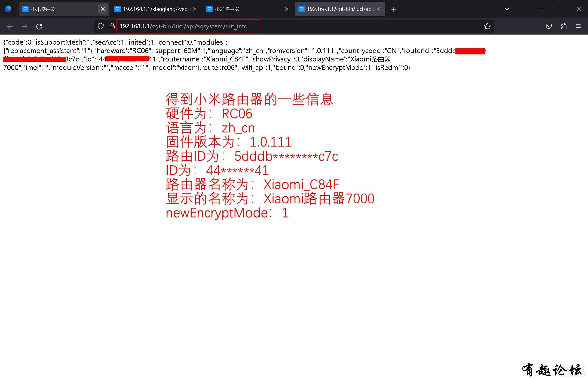Select the active 192.168.1.1/cgi-bin/luci/api tab
588x379 pixels.
340,9
